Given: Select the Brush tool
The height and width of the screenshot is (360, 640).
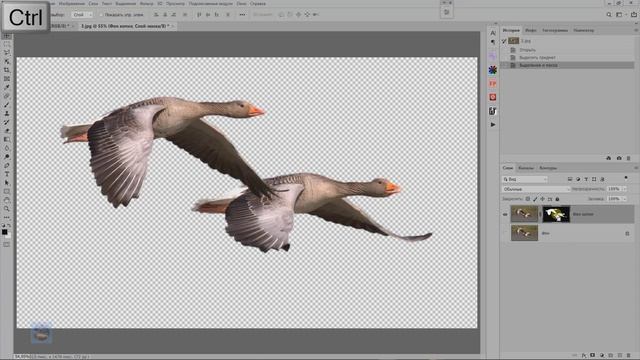Looking at the screenshot, I should pos(7,104).
